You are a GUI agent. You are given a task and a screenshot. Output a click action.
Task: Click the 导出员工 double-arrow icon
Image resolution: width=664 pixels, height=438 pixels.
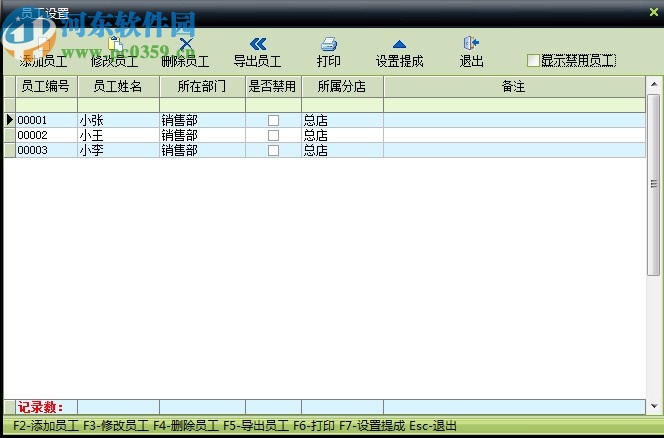[257, 44]
